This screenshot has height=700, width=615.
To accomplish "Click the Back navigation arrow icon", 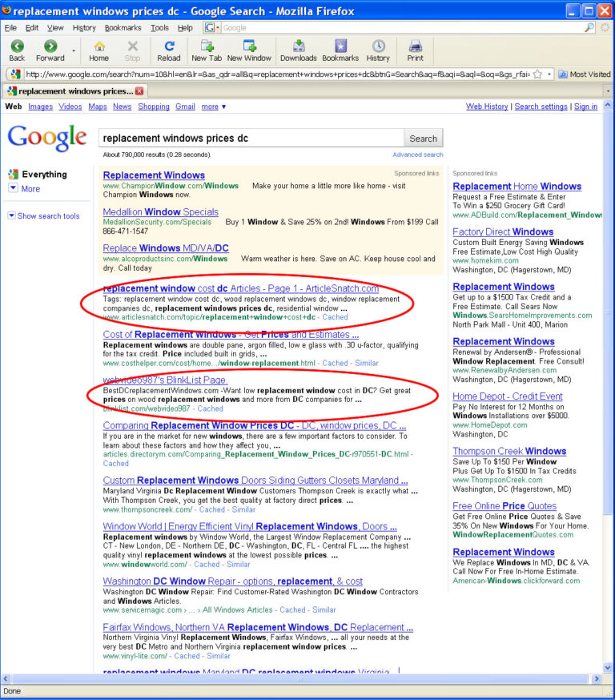I will [17, 46].
